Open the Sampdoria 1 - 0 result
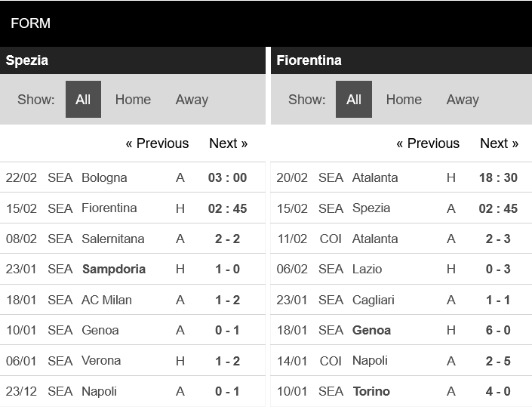The height and width of the screenshot is (413, 532). pos(227,270)
